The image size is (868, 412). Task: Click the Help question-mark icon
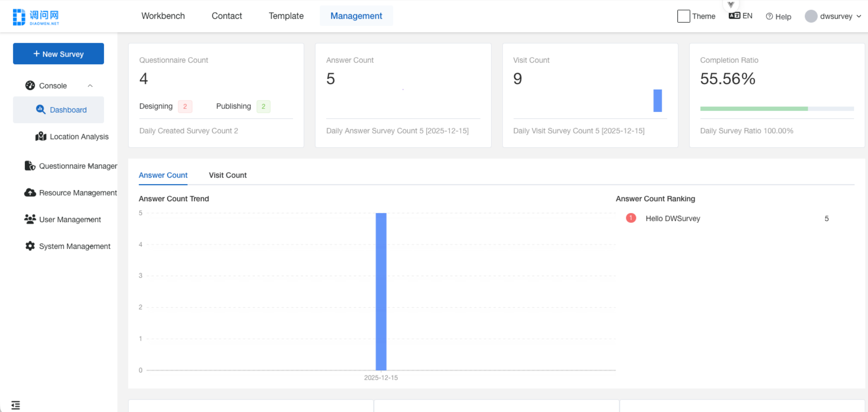pyautogui.click(x=769, y=16)
